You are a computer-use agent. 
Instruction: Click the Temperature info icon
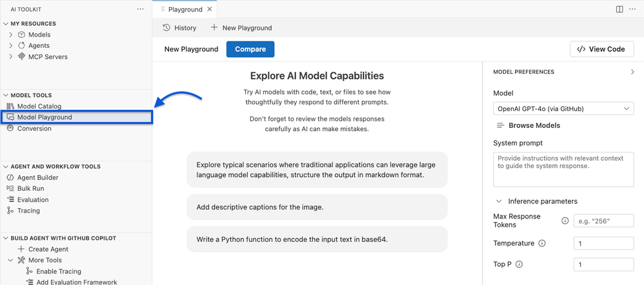[542, 244]
